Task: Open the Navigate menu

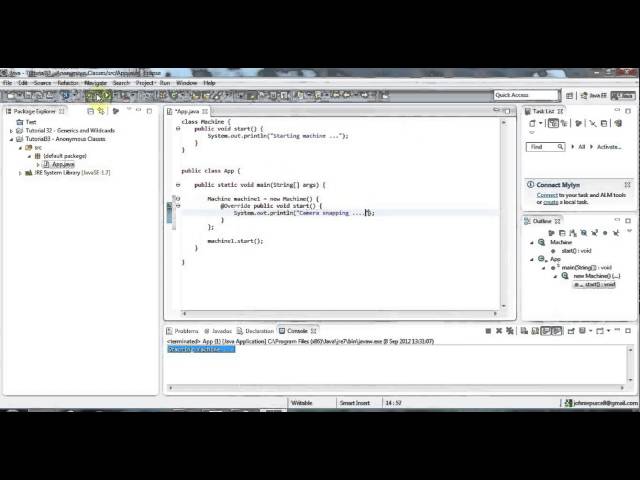Action: coord(96,83)
